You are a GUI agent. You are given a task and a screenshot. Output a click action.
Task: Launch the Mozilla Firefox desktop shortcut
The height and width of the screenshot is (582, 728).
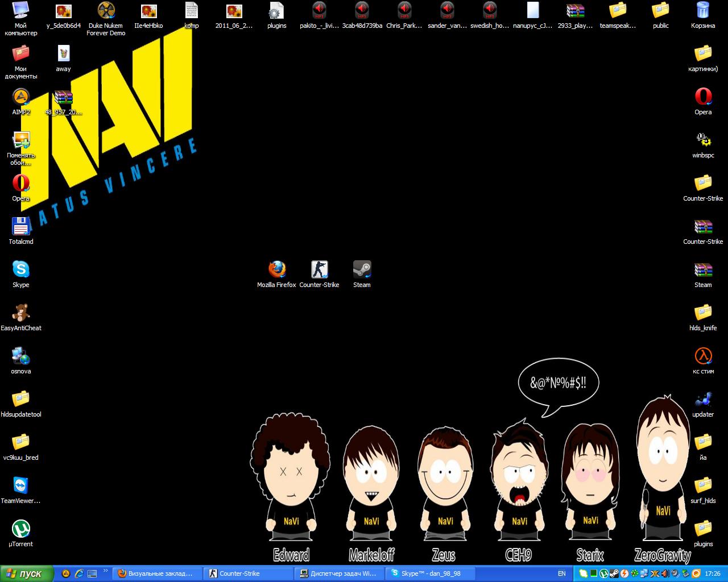pos(276,275)
